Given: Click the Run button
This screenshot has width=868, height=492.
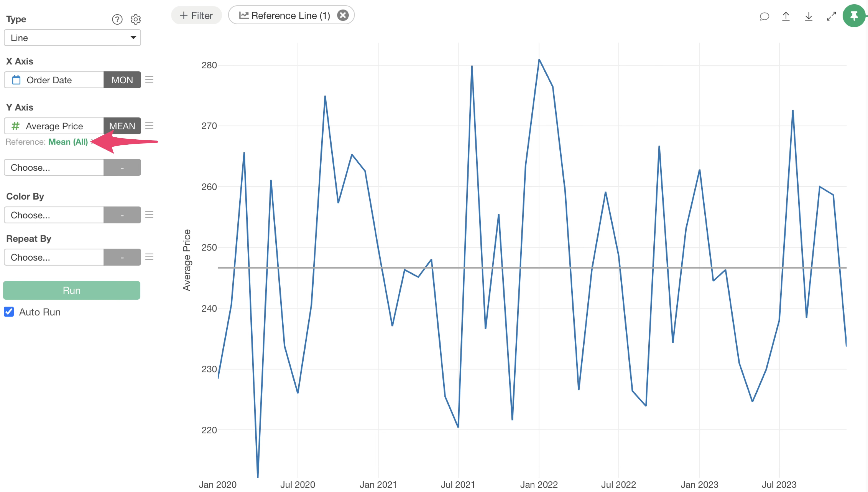Looking at the screenshot, I should [71, 290].
